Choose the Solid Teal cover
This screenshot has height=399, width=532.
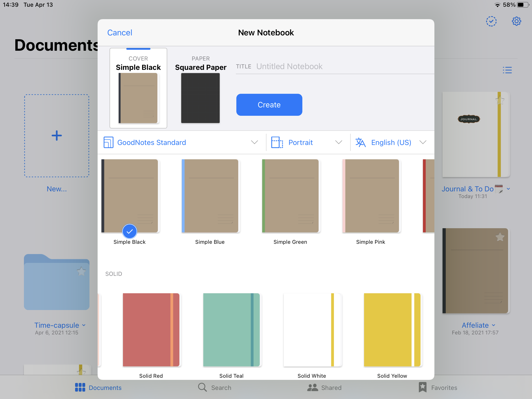tap(231, 330)
